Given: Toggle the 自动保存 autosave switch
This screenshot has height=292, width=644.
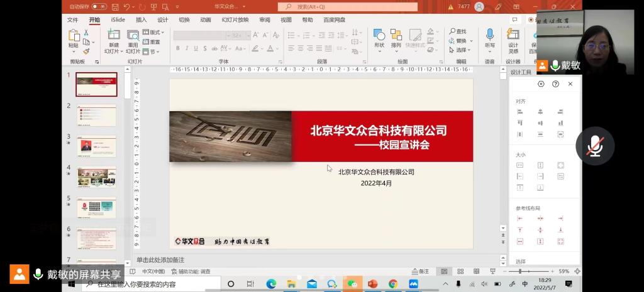Looking at the screenshot, I should [x=99, y=6].
